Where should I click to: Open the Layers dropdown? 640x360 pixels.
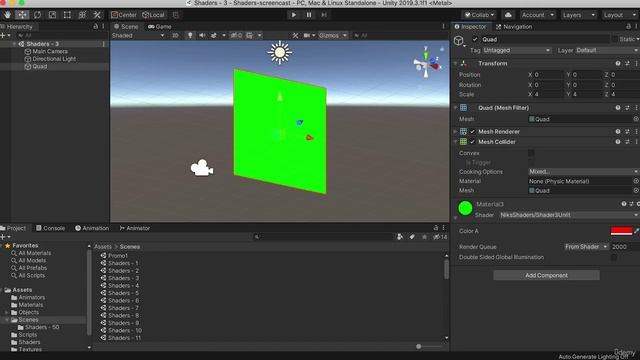[578, 15]
